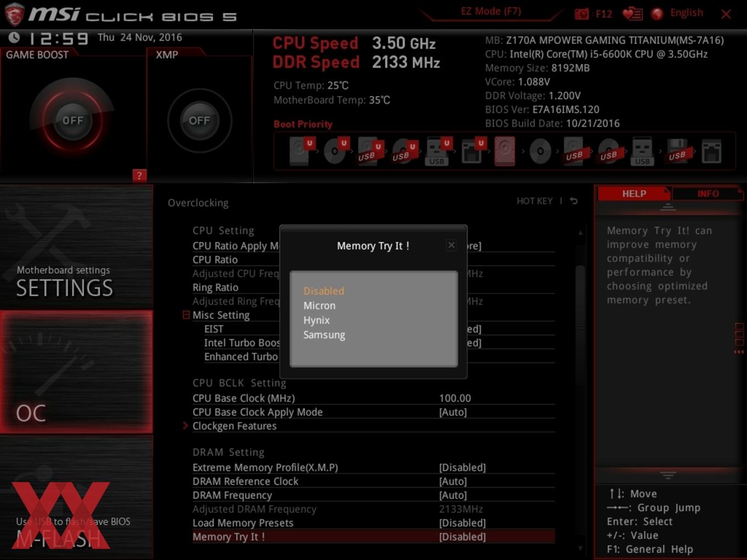Screen dimensions: 747x560
Task: Collapse the Misc Setting group
Action: (186, 315)
